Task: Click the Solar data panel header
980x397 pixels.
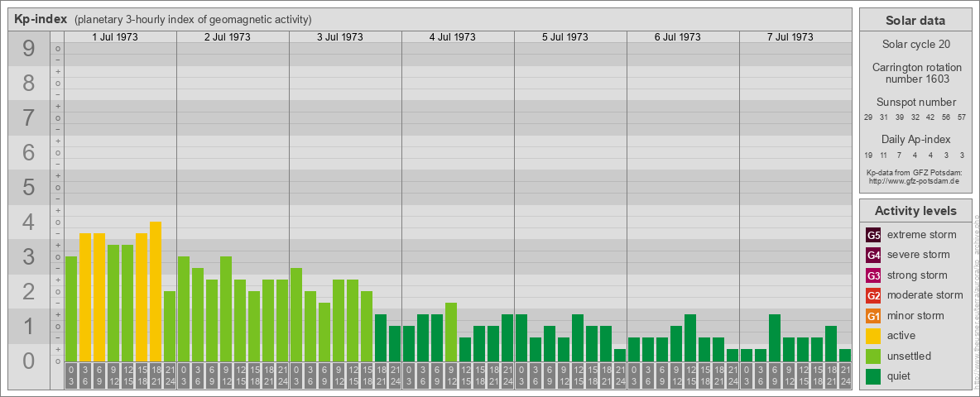Action: pos(915,21)
